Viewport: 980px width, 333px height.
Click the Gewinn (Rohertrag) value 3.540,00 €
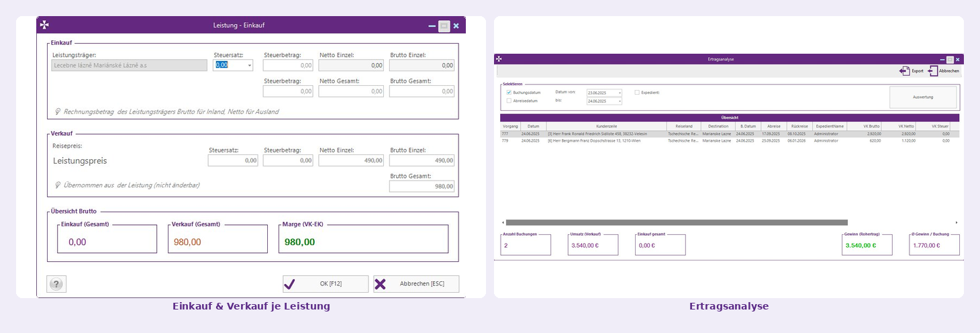click(x=861, y=246)
